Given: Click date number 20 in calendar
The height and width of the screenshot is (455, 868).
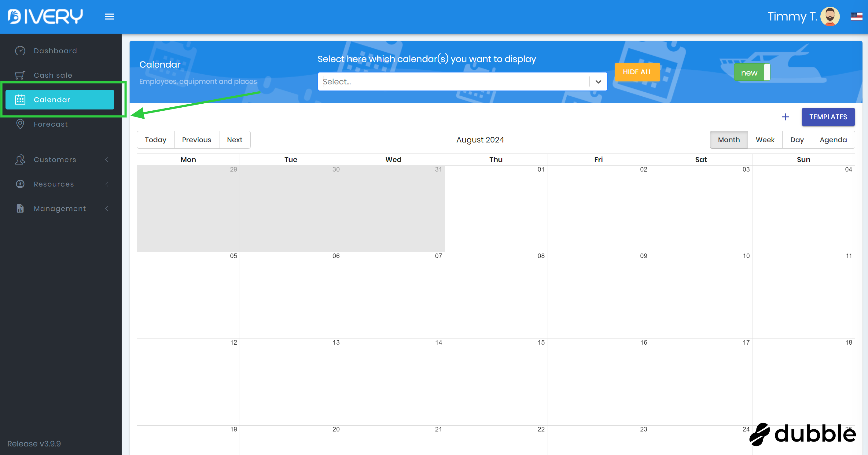Looking at the screenshot, I should coord(336,429).
